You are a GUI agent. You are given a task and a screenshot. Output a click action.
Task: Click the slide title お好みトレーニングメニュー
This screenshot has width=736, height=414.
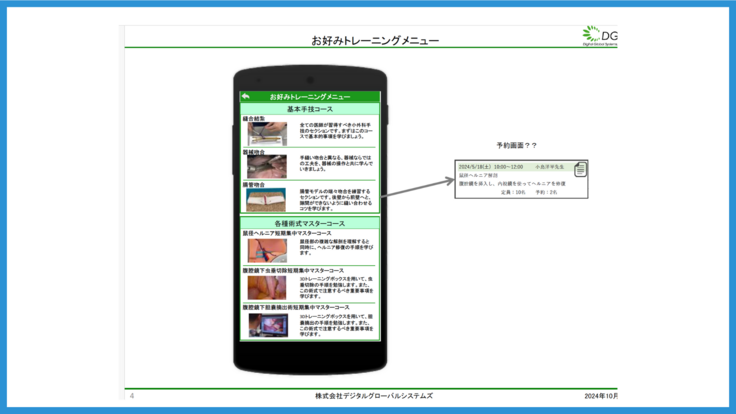pos(374,41)
